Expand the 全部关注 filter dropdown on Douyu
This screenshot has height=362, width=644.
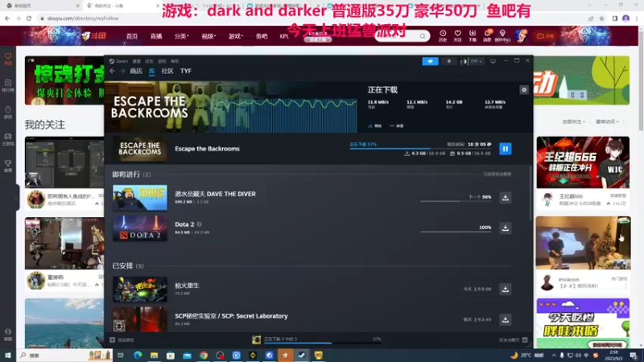[574, 121]
